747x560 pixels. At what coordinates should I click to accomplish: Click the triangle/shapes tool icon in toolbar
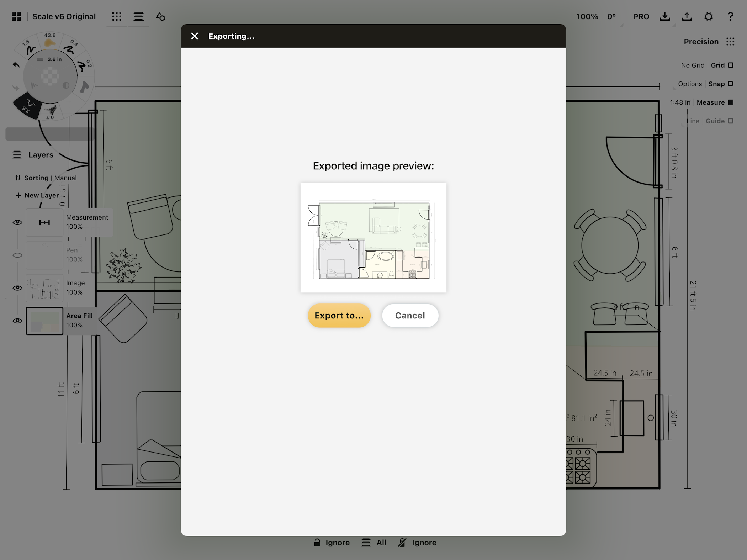tap(160, 16)
